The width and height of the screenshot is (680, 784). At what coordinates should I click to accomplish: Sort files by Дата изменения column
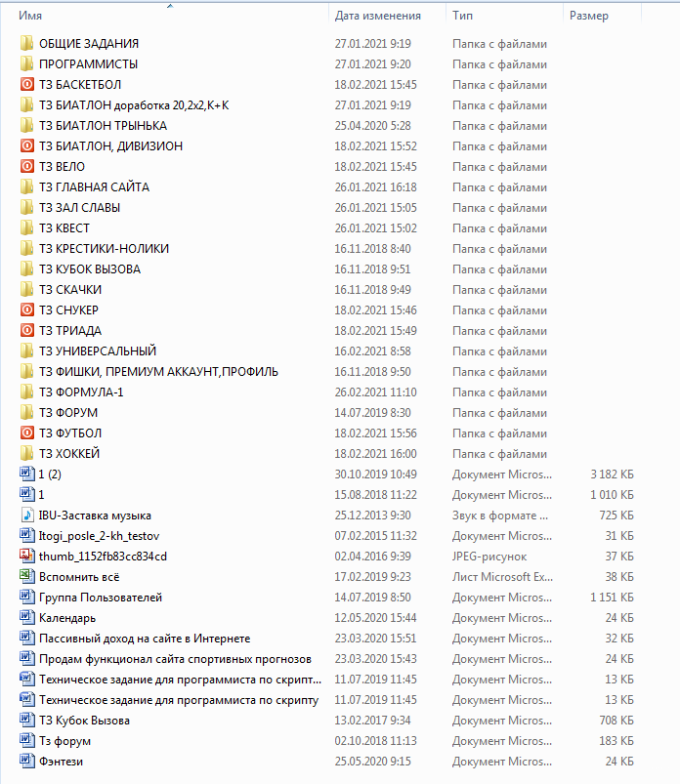click(x=387, y=16)
